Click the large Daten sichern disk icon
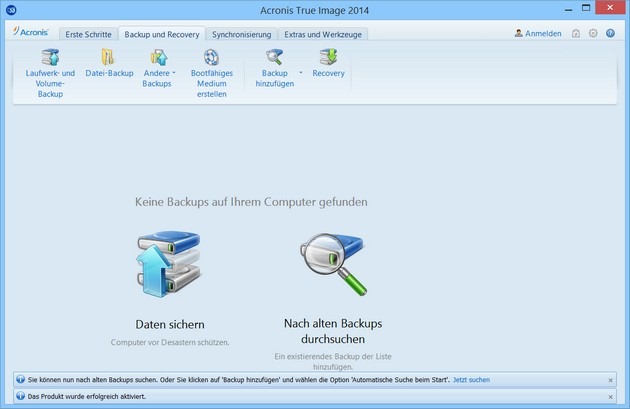The width and height of the screenshot is (630, 409). coord(168,264)
